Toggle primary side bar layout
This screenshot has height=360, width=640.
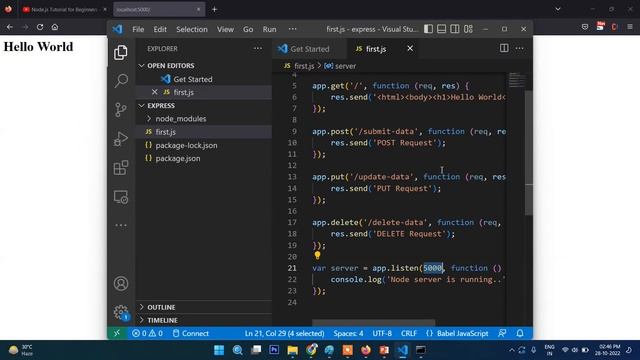tap(428, 29)
